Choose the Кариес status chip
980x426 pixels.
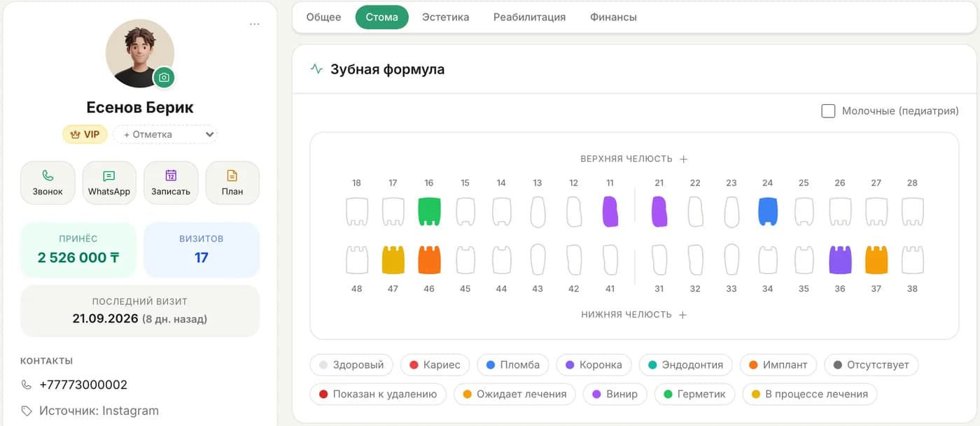coord(435,364)
